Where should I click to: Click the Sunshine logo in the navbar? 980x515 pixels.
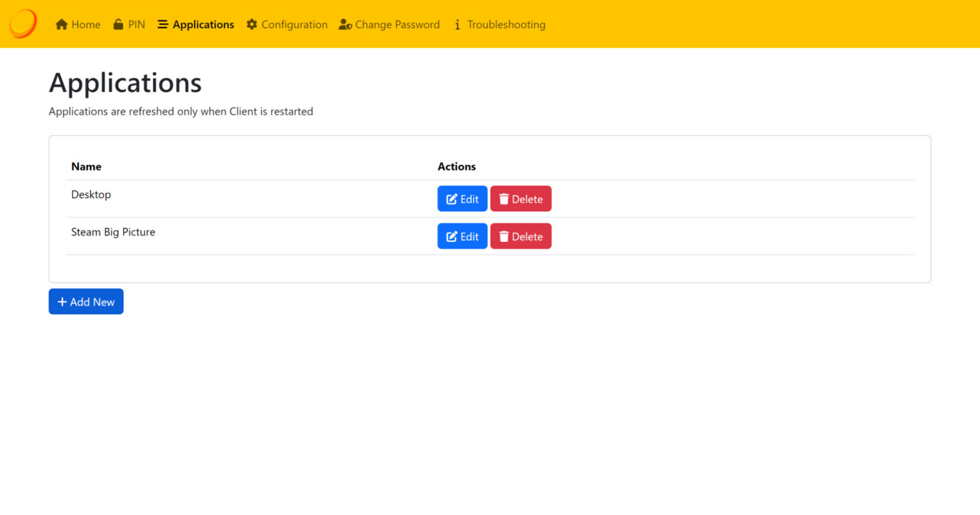[22, 24]
